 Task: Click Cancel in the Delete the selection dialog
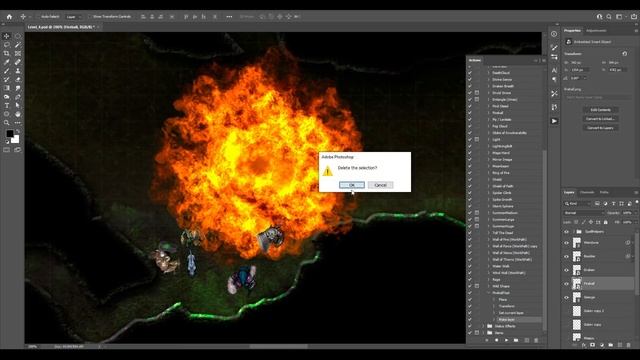(380, 185)
